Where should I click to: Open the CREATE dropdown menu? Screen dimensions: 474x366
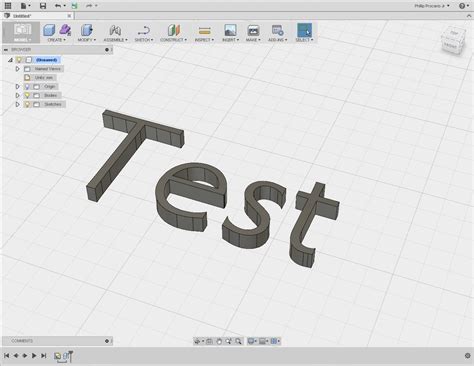tap(57, 40)
